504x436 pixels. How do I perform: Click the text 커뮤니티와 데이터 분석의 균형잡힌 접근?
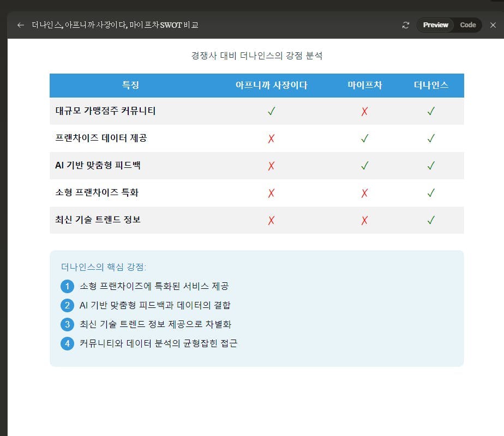coord(159,343)
